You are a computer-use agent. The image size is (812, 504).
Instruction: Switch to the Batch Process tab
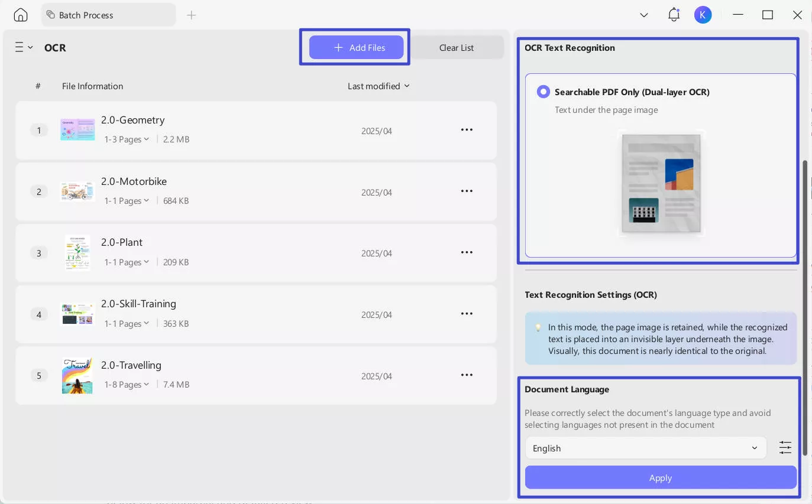pos(108,15)
